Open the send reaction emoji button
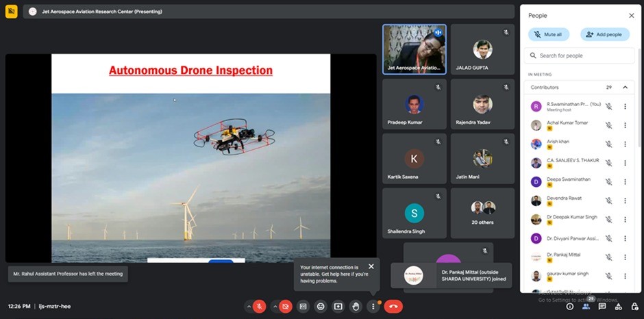This screenshot has height=319, width=644. tap(321, 306)
